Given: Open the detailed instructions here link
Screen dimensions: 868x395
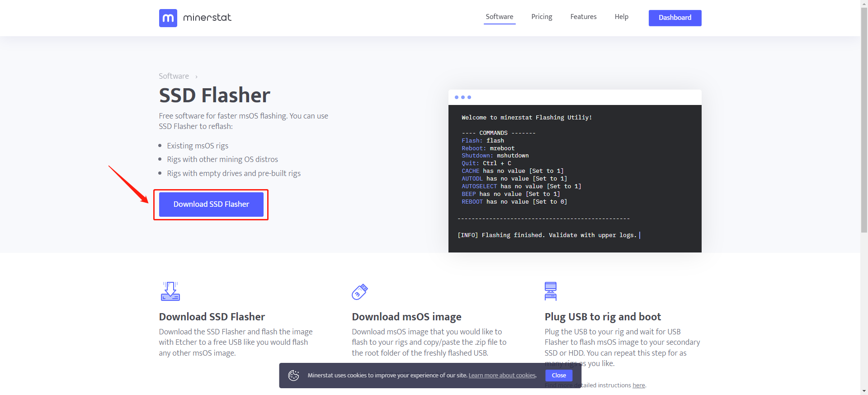Looking at the screenshot, I should coord(638,385).
